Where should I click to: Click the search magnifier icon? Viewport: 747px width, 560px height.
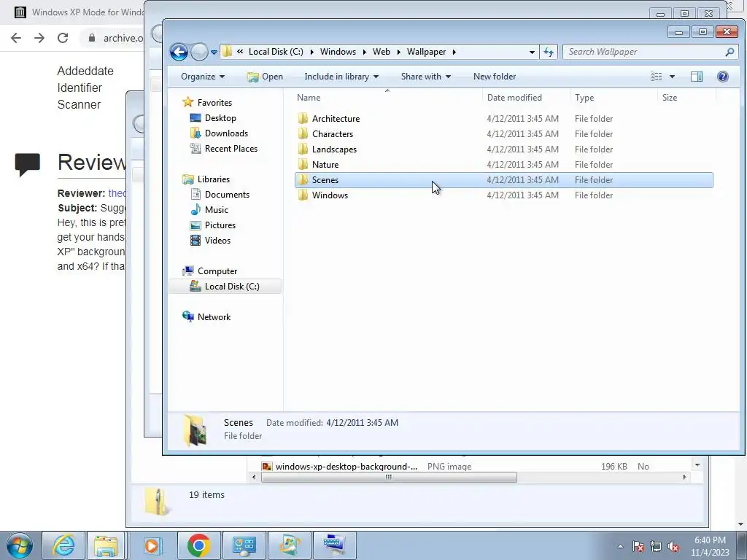point(729,52)
